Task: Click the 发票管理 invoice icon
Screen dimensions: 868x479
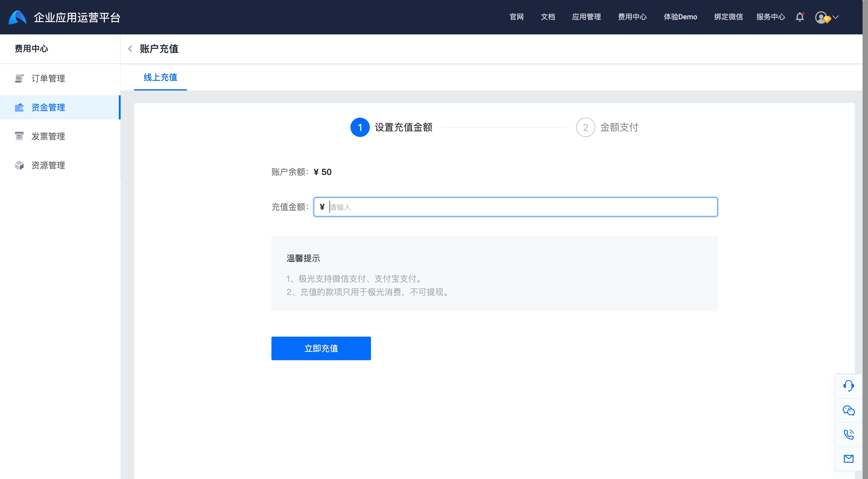Action: pos(19,136)
